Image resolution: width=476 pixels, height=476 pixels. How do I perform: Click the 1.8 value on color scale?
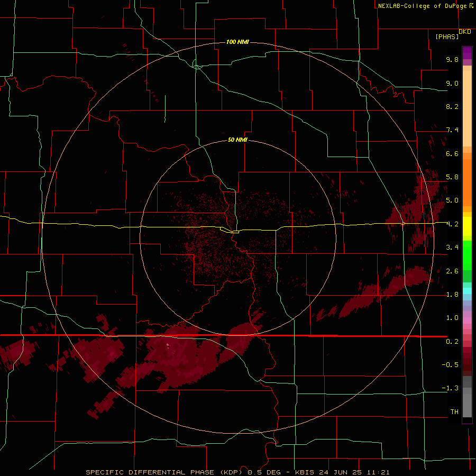[452, 295]
